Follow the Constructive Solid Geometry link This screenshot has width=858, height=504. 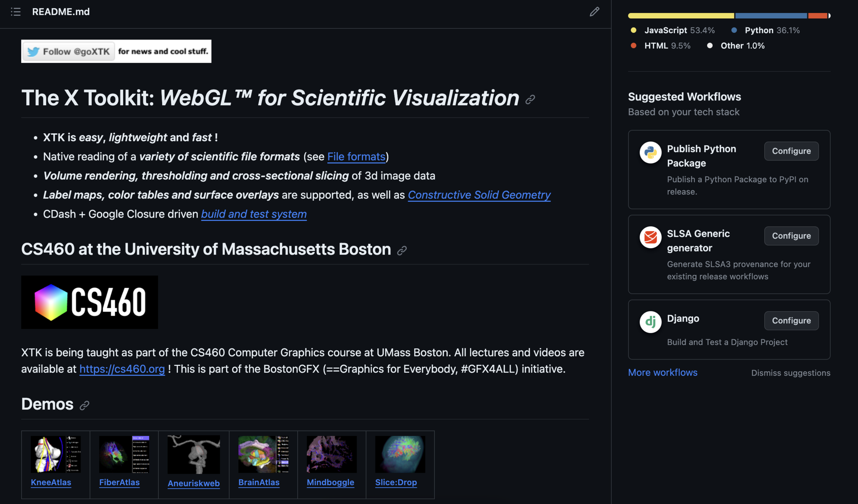479,195
